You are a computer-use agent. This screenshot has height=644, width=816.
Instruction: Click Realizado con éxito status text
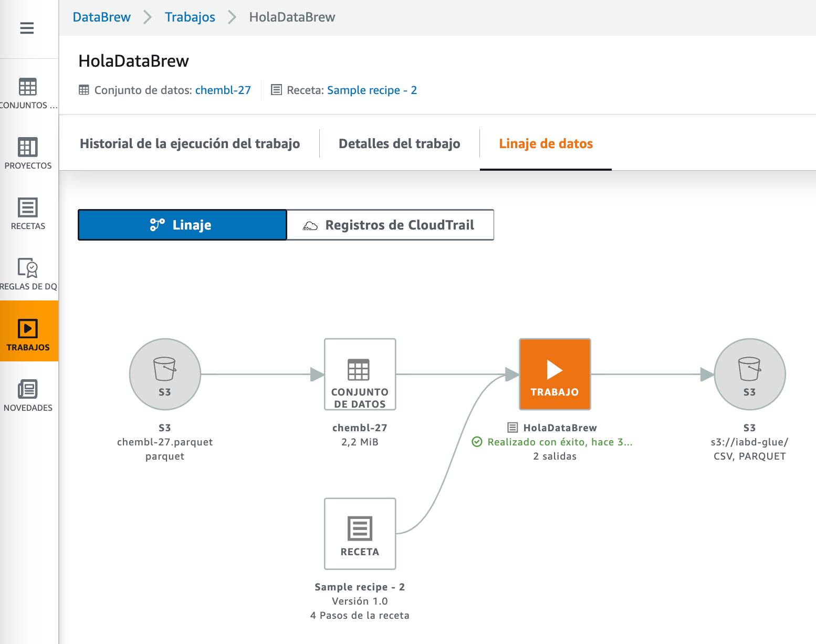click(560, 442)
